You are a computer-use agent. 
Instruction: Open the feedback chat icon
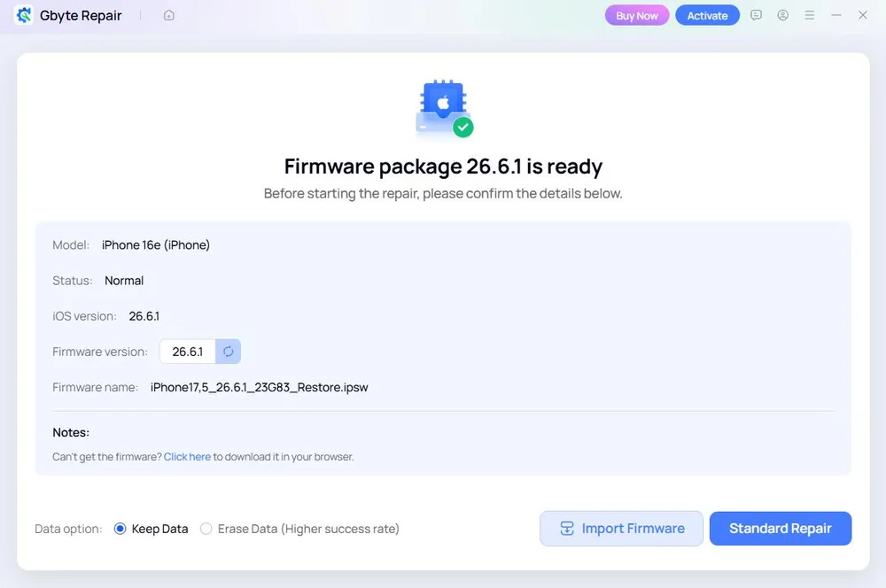756,15
